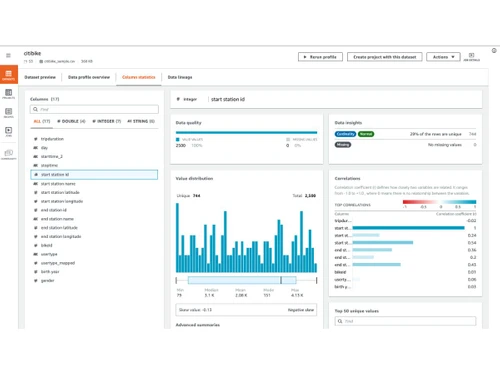This screenshot has height=375, width=500.
Task: Focus the Columns find input
Action: point(94,109)
